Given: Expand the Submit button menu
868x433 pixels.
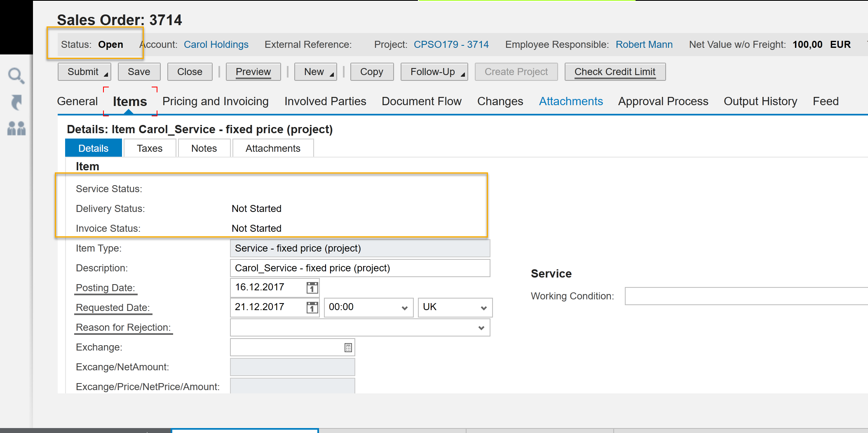Looking at the screenshot, I should [106, 74].
